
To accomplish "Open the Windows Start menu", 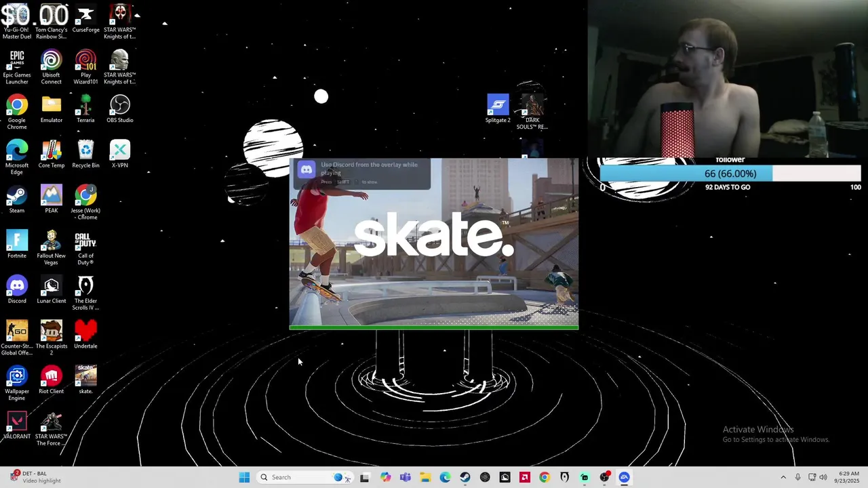I will tap(244, 477).
